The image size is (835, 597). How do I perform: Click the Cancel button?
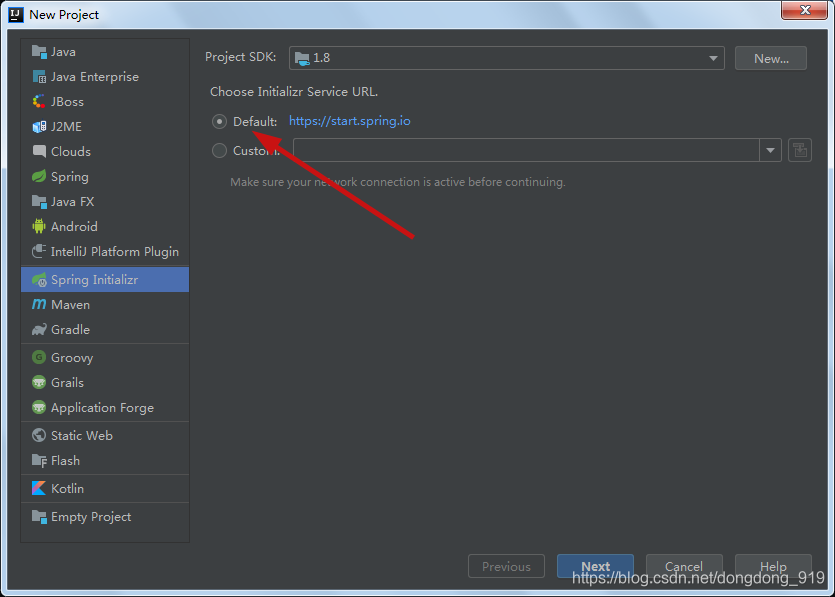point(684,566)
